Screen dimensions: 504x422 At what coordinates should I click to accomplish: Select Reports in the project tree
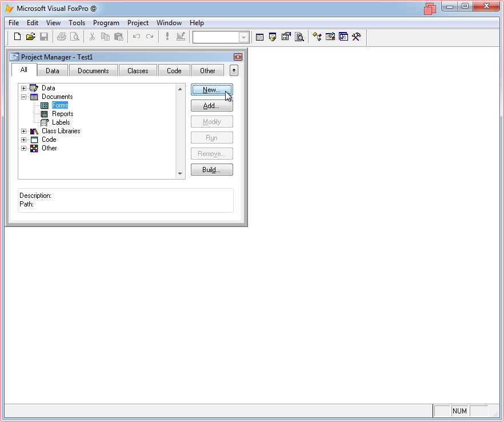[63, 114]
